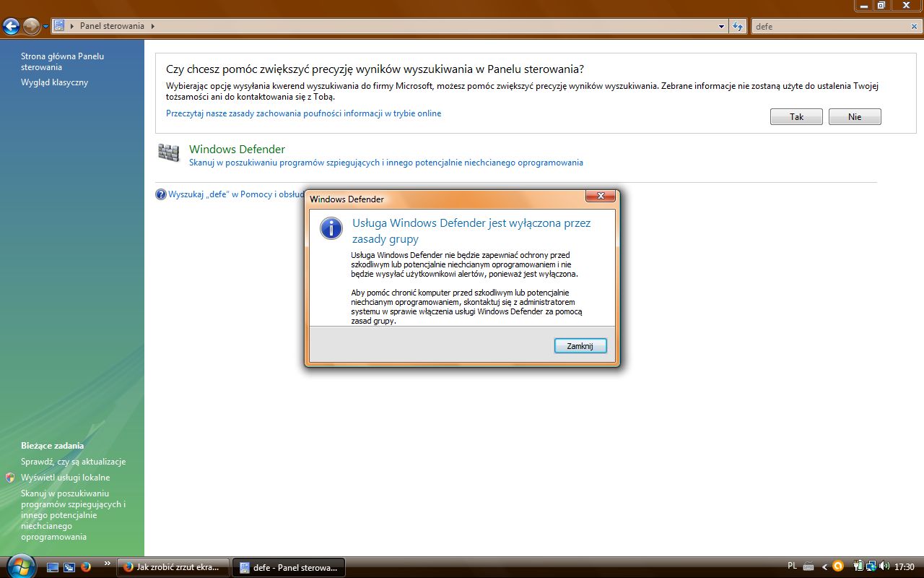Click the orange Avast tray icon
The width and height of the screenshot is (924, 578).
click(x=838, y=566)
